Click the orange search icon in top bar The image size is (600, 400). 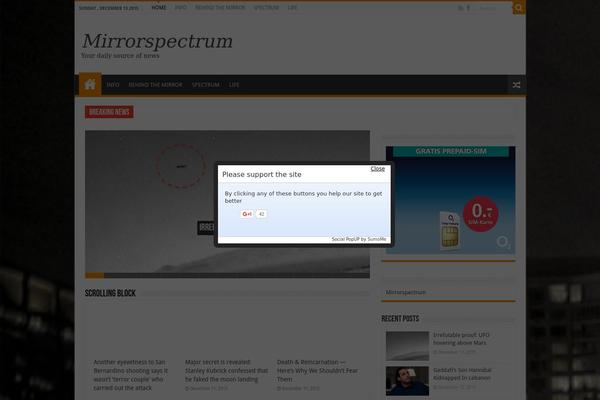[519, 8]
